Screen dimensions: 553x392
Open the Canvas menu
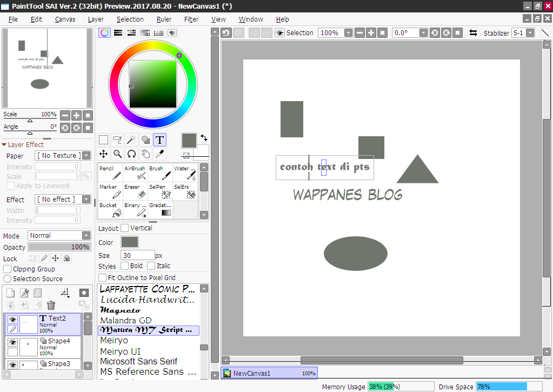(65, 19)
